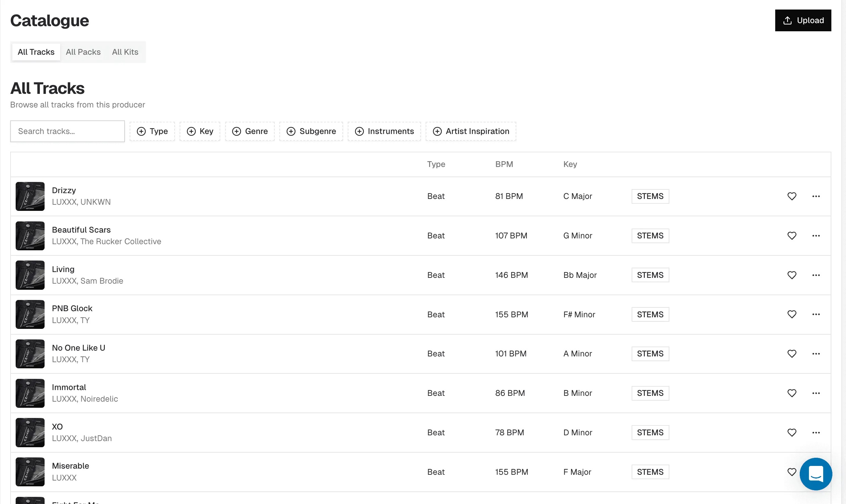Open the chat support bubble
This screenshot has height=504, width=846.
coord(816,474)
